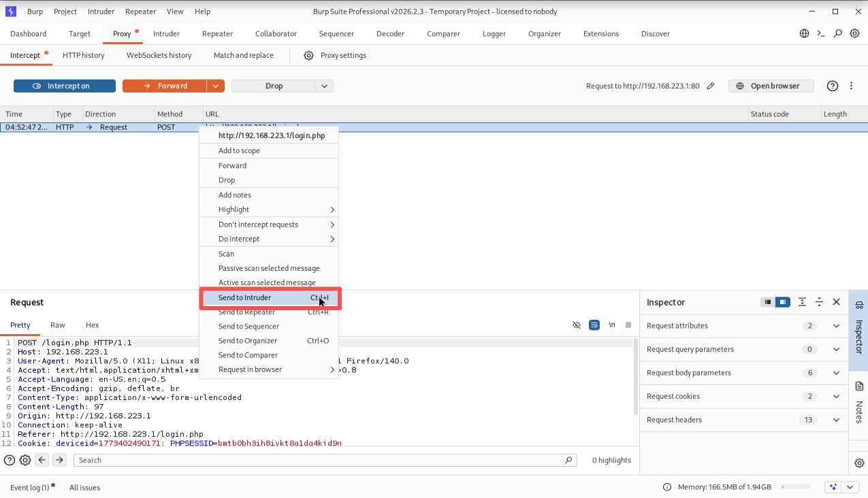Click the Drop button
Viewport: 868px width, 498px height.
click(x=274, y=86)
